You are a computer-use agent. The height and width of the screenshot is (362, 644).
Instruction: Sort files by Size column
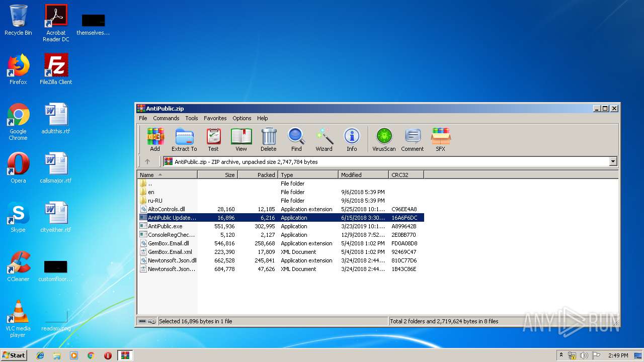click(x=217, y=174)
